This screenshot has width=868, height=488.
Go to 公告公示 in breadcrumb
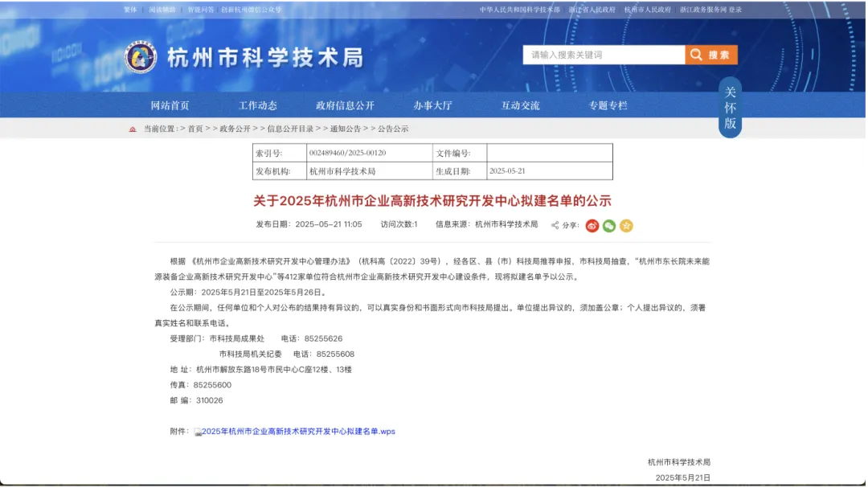[x=393, y=129]
